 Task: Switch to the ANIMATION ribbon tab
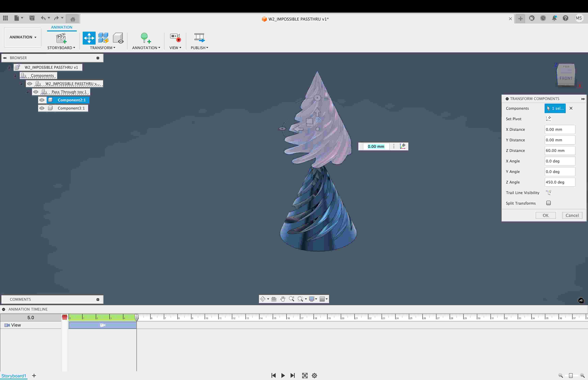[x=62, y=27]
